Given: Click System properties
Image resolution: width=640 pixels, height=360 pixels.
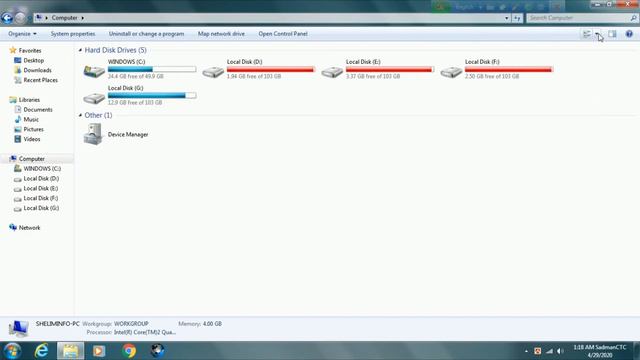Looking at the screenshot, I should coord(73,34).
